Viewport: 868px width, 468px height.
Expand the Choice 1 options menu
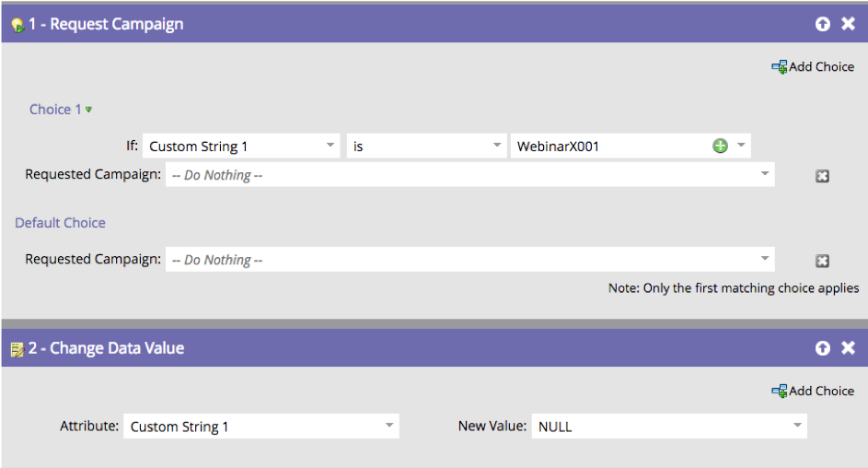point(89,110)
